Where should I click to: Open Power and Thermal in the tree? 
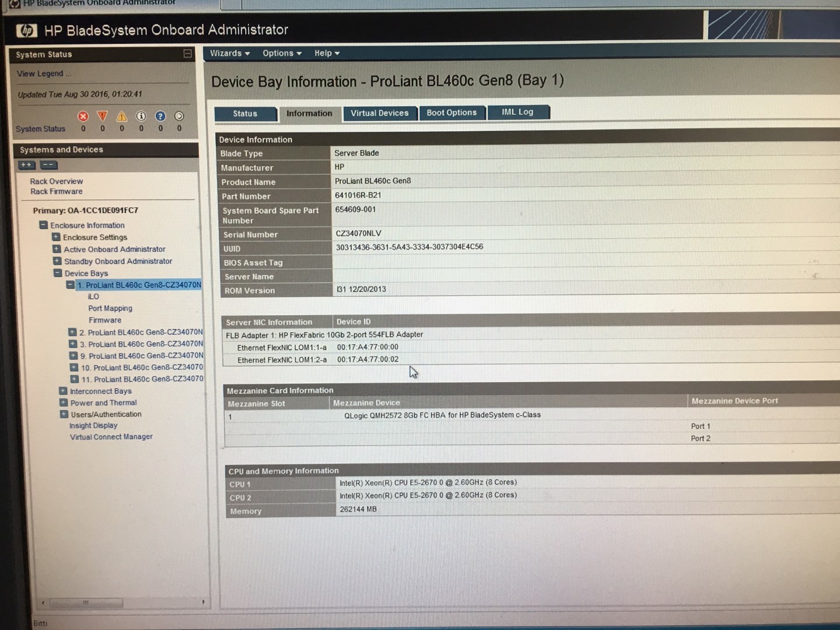pyautogui.click(x=104, y=402)
